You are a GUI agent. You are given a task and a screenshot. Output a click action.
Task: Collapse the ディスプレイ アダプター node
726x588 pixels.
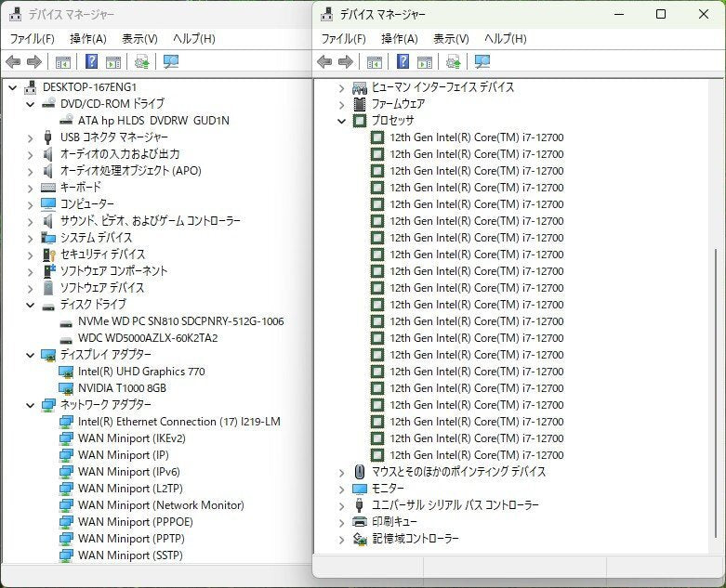pos(31,355)
